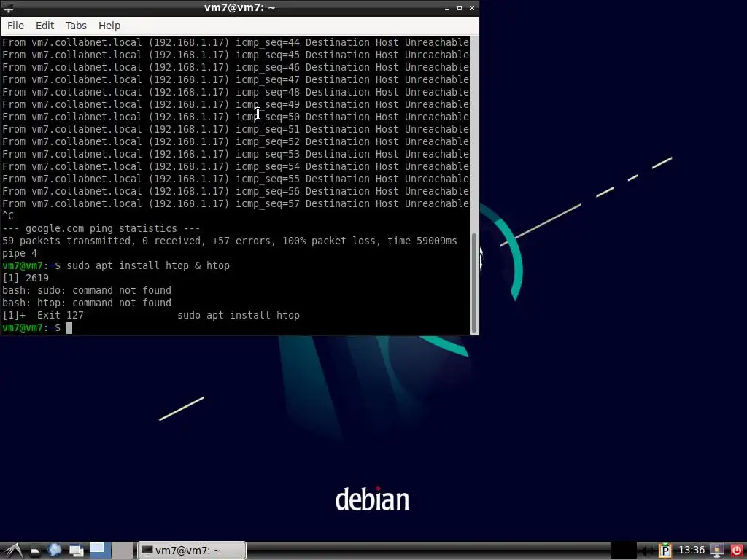This screenshot has width=747, height=560.
Task: Click the '[1]+ Exit 127' line
Action: click(151, 315)
